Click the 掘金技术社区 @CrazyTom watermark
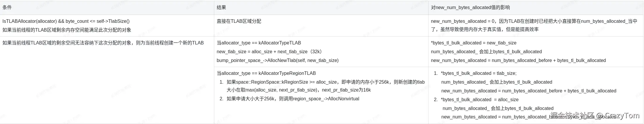The width and height of the screenshot is (644, 124). point(595,116)
